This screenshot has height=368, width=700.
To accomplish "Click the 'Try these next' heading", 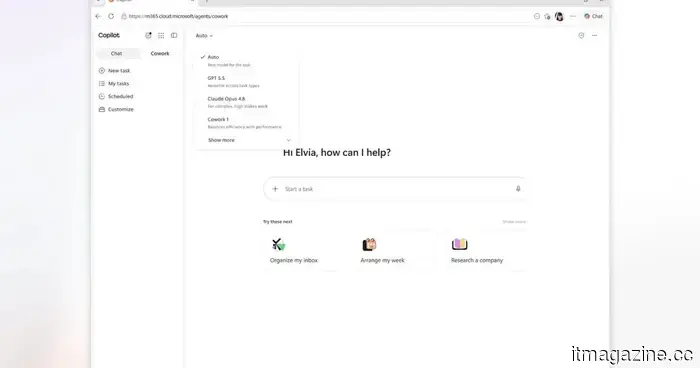I will 278,222.
